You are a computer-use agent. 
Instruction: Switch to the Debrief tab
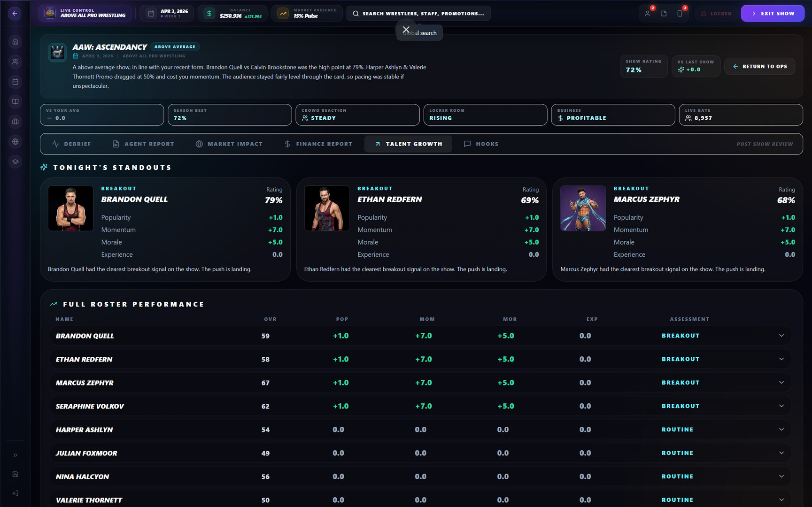[x=72, y=144]
